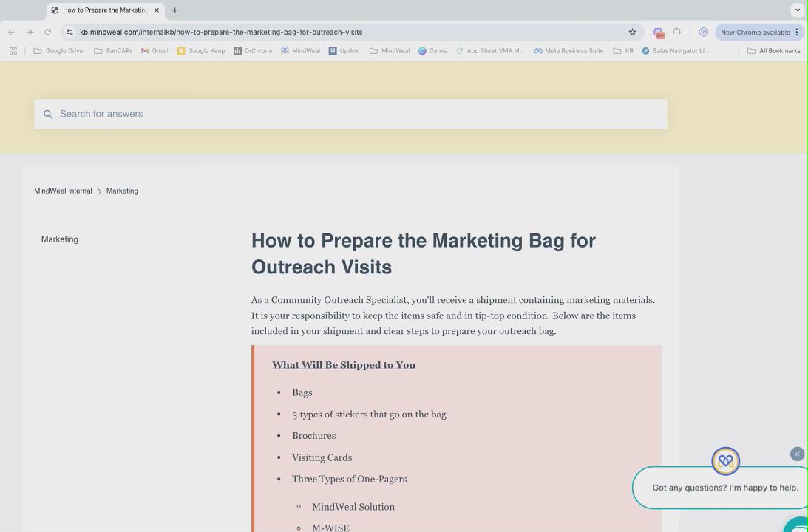Bookmark this page with the star icon
808x532 pixels.
(x=632, y=32)
